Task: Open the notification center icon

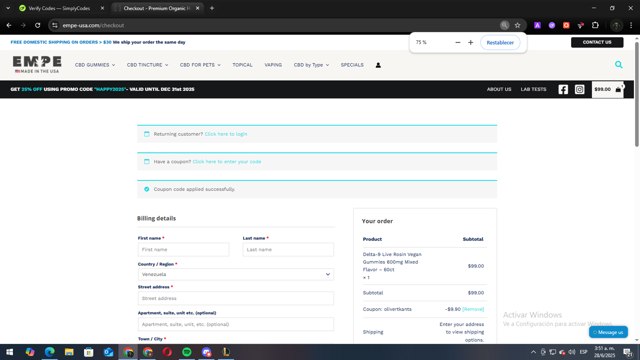Action: coord(627,352)
